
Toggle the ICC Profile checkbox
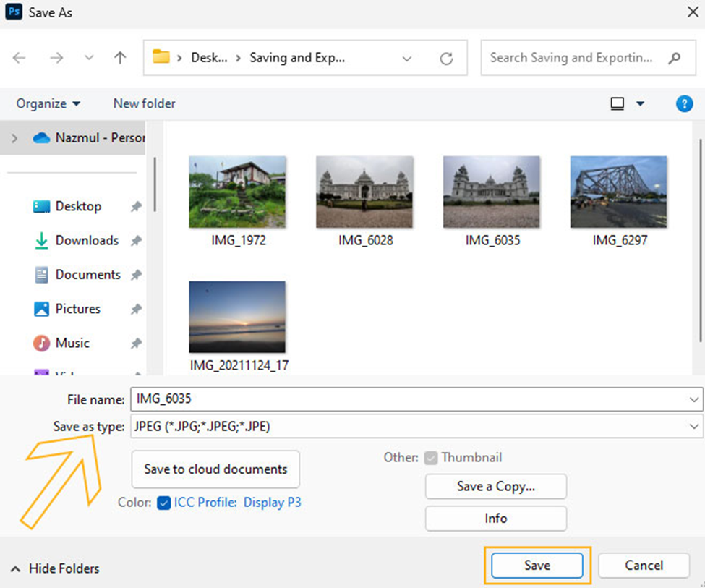point(163,502)
